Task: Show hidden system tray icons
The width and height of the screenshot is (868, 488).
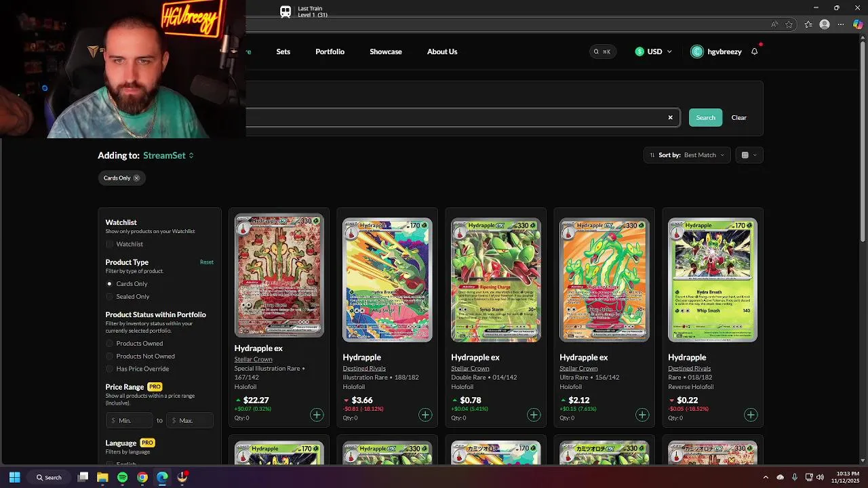Action: pyautogui.click(x=766, y=477)
